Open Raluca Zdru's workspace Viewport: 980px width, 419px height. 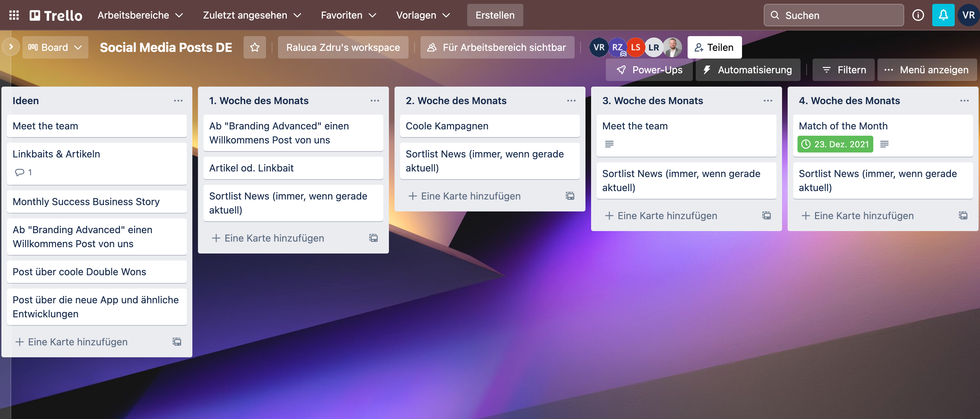(343, 47)
